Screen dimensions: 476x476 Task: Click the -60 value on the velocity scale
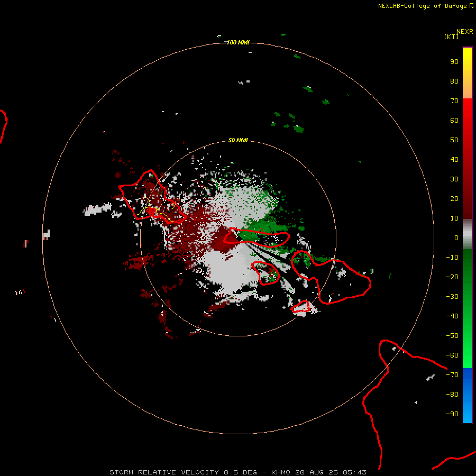(x=452, y=355)
